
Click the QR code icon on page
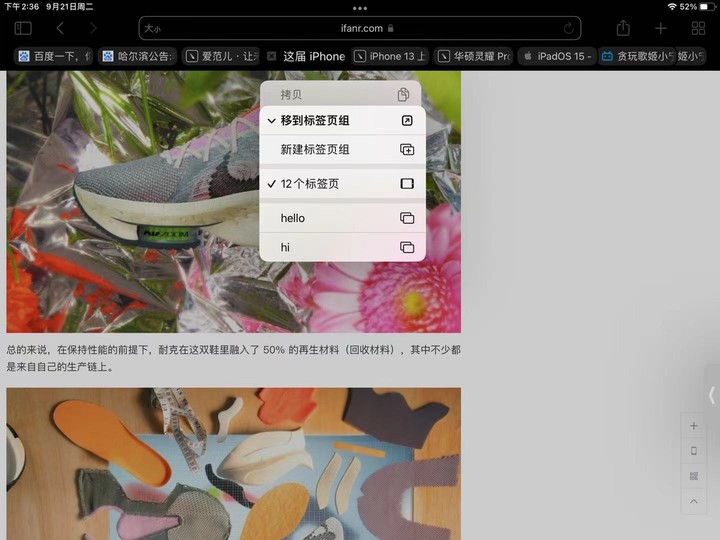coord(694,476)
